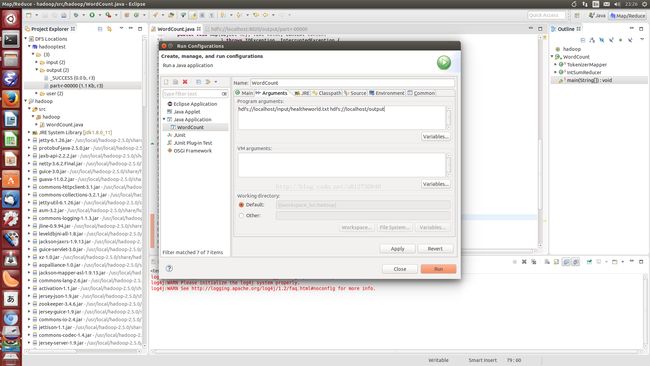Screen dimensions: 650x366
Task: Click Link with Editor in Project Explorer
Action: pos(109,29)
